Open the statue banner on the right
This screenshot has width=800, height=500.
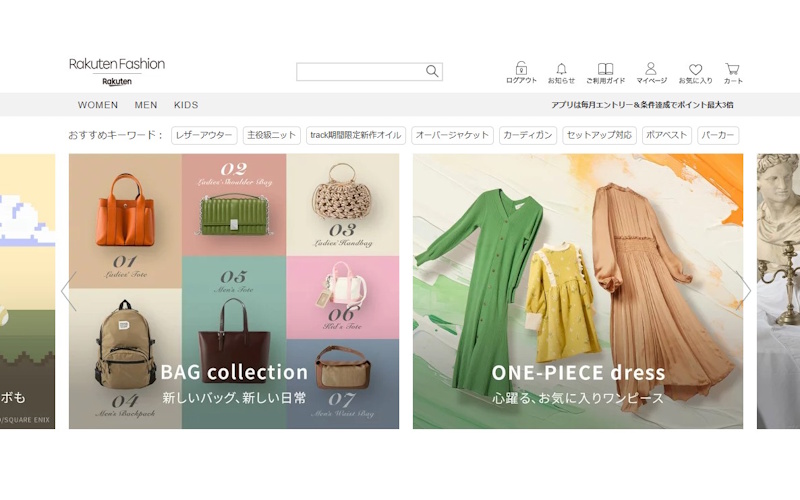click(778, 291)
